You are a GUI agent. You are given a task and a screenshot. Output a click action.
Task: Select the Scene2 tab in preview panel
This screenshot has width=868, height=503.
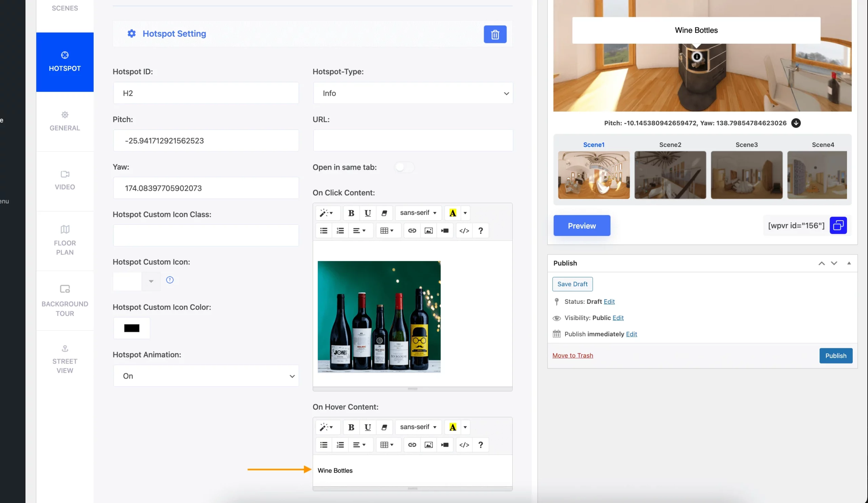click(x=670, y=144)
